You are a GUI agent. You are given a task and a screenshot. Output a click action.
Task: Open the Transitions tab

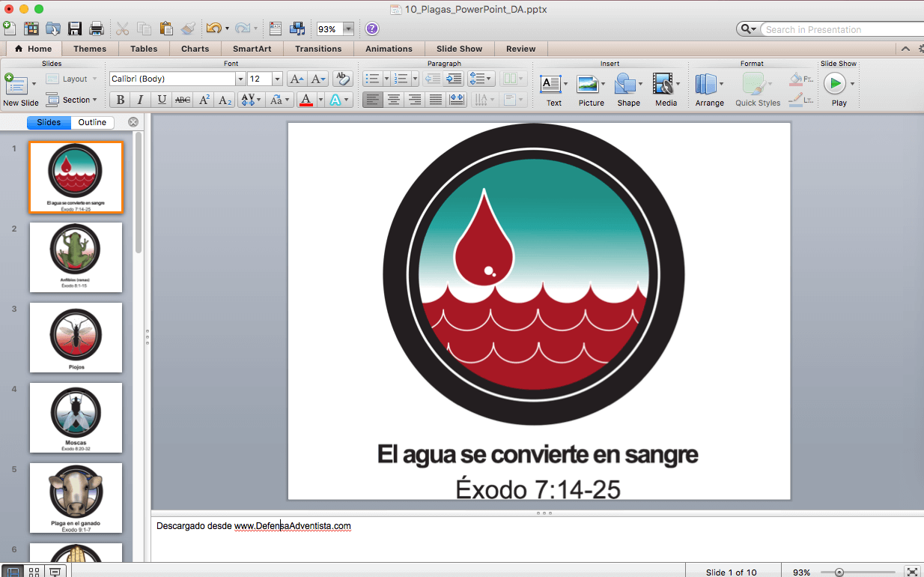point(318,49)
